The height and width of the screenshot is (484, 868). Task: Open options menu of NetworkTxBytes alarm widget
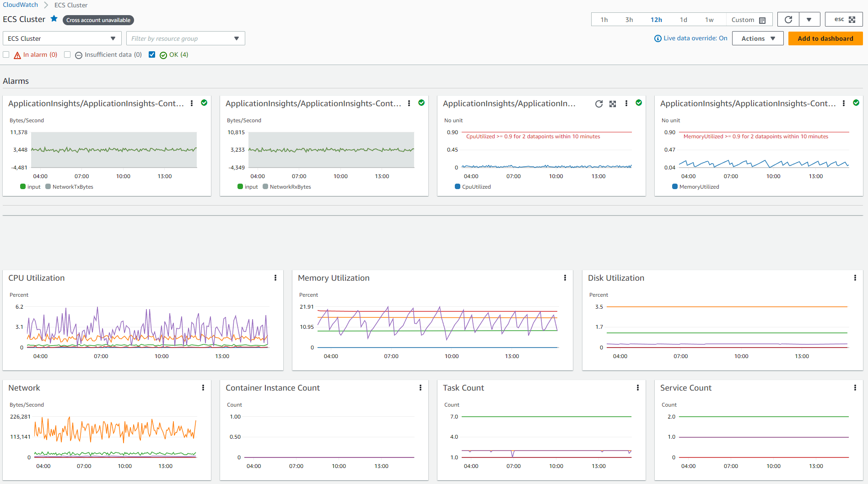tap(192, 103)
